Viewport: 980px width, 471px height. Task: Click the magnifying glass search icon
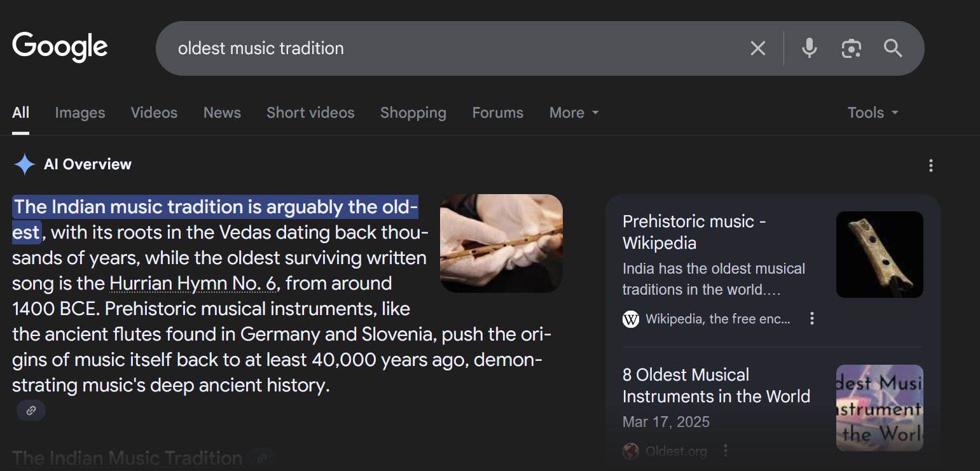click(893, 48)
